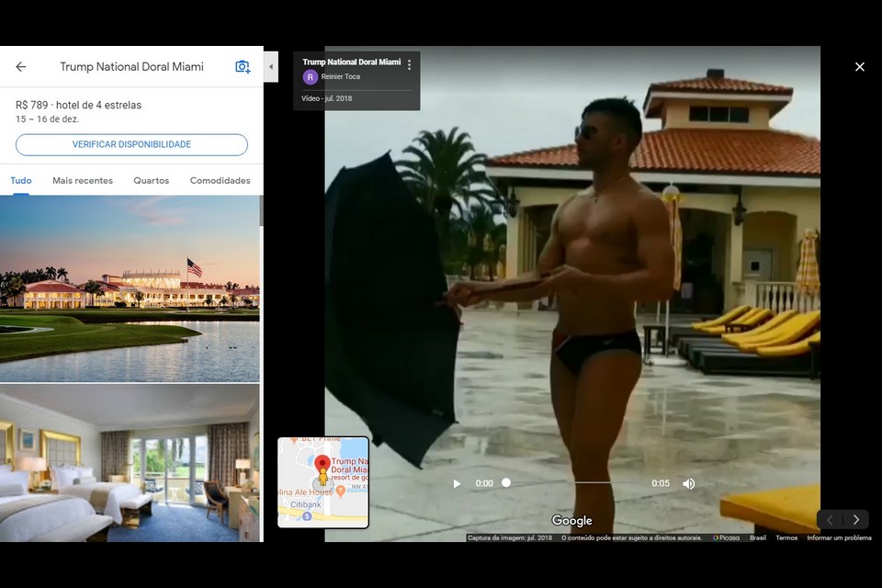Click the Brasil footer link
This screenshot has height=588, width=882.
[x=758, y=537]
